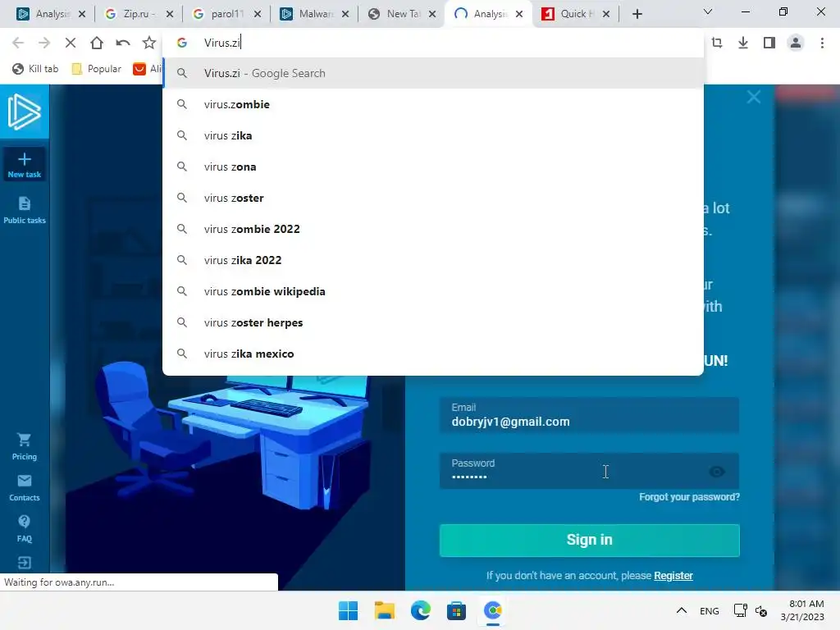The image size is (840, 630).
Task: Open Public tasks in sidebar
Action: [24, 210]
